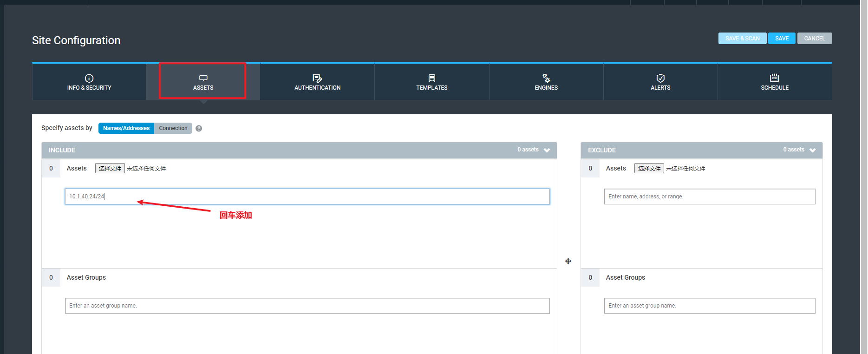Focus the Include assets address field
The image size is (868, 354).
pos(307,197)
